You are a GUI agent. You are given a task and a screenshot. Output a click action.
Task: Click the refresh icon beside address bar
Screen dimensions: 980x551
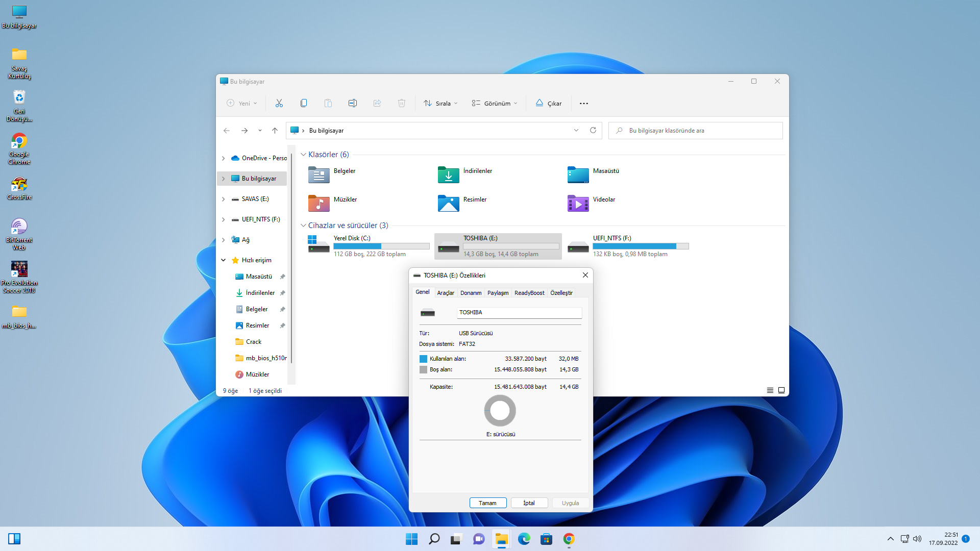[x=593, y=131]
